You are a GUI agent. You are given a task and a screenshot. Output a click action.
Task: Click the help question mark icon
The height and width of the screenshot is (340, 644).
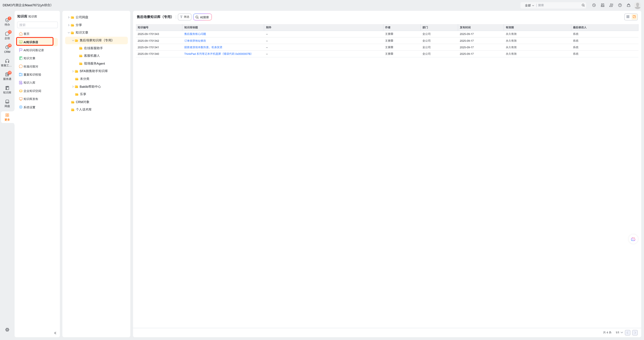(620, 5)
